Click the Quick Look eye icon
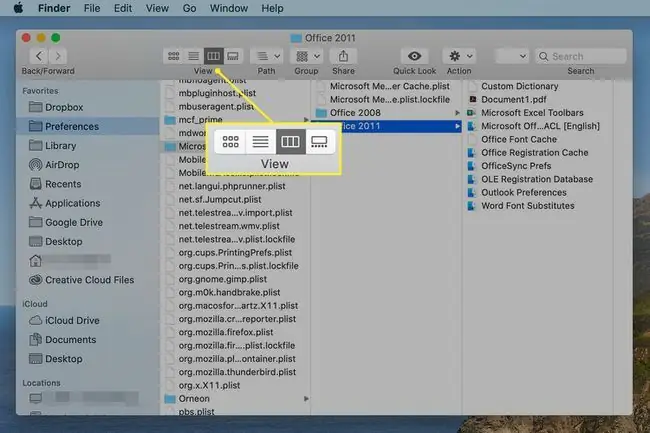Screen dimensions: 650x433 (x=414, y=56)
